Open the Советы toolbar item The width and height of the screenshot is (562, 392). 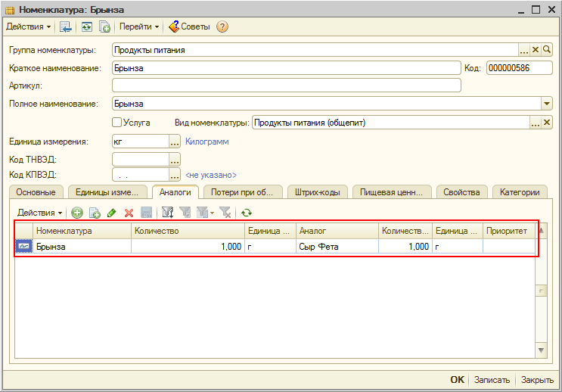tap(189, 26)
